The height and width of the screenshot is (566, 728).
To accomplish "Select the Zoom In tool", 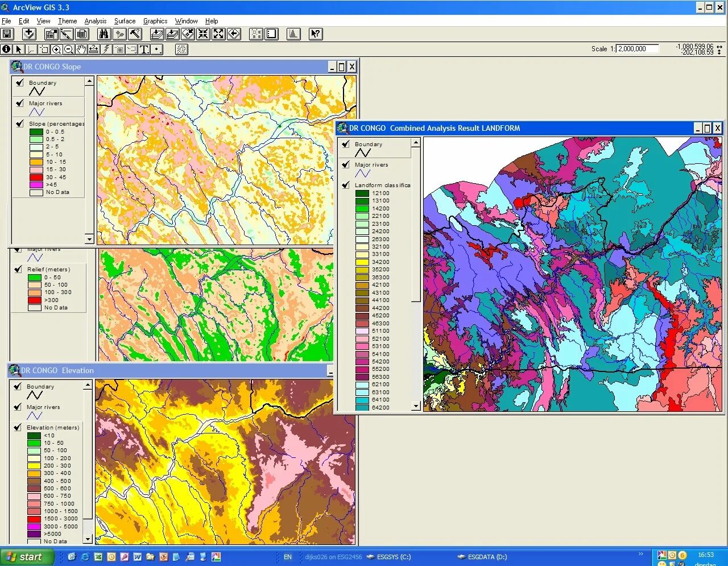I will pyautogui.click(x=57, y=49).
